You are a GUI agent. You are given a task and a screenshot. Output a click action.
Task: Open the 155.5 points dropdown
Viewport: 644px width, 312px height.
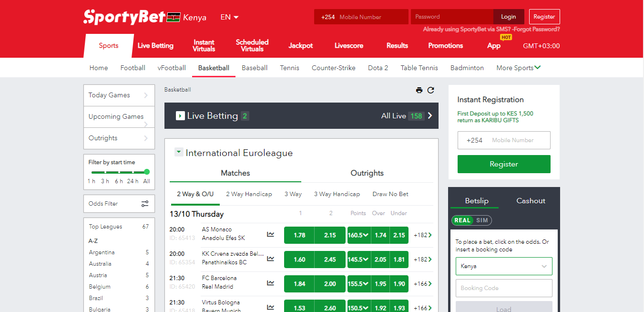click(359, 284)
